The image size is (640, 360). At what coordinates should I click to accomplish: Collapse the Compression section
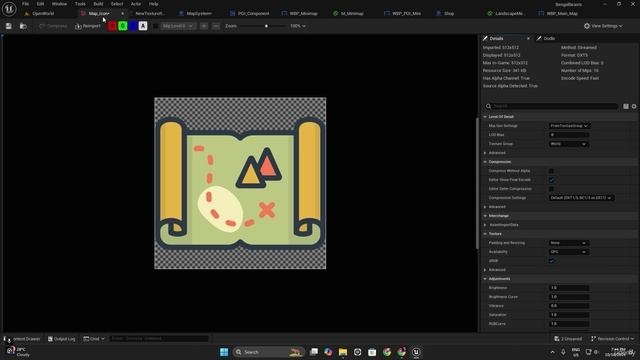click(485, 162)
